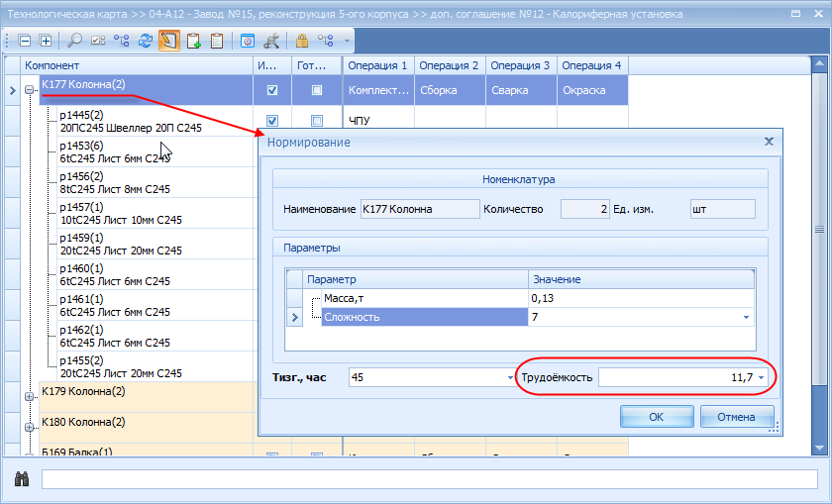Toggle the highlighted notepad with pencil icon
Viewport: 832px width, 504px height.
click(x=169, y=41)
